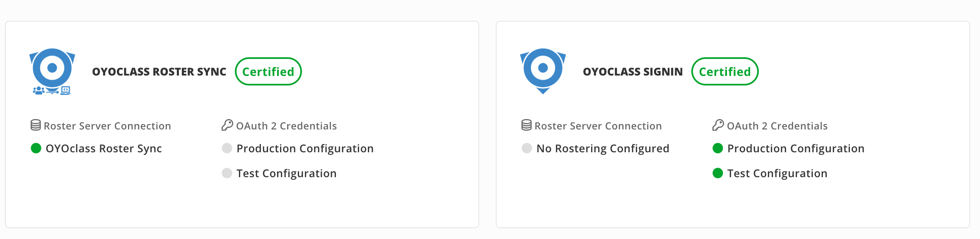Image resolution: width=980 pixels, height=239 pixels.
Task: Click Certified badge next to OYOCLASS SIGNIN
Action: tap(725, 71)
